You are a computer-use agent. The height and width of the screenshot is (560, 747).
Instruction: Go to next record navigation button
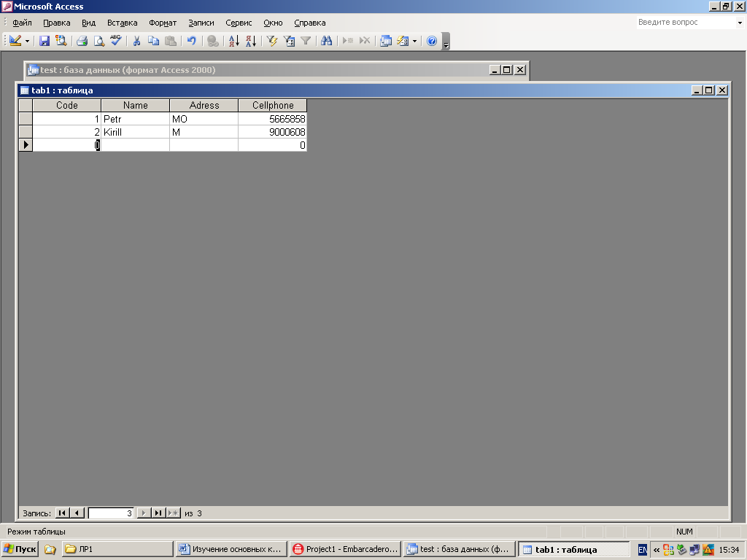click(x=144, y=513)
